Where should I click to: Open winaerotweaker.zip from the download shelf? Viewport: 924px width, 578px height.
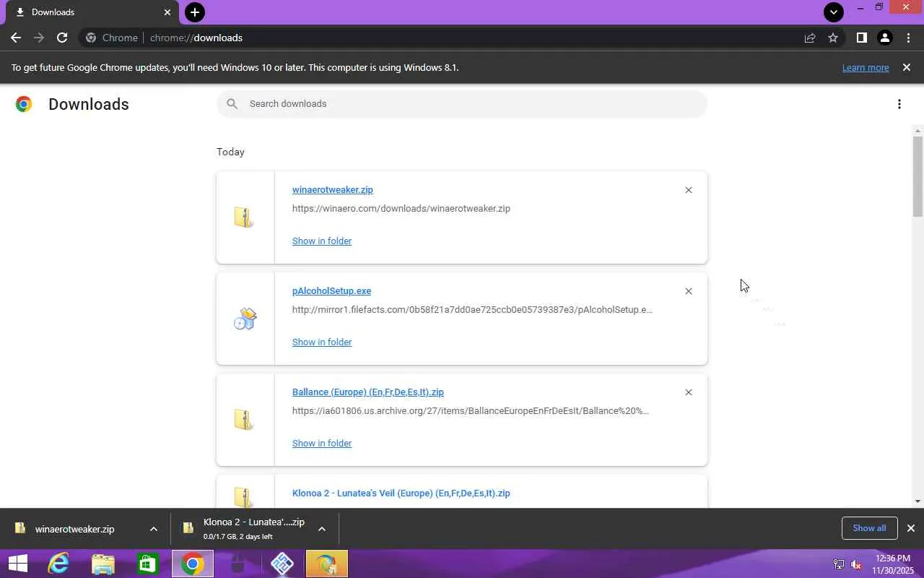pos(74,529)
